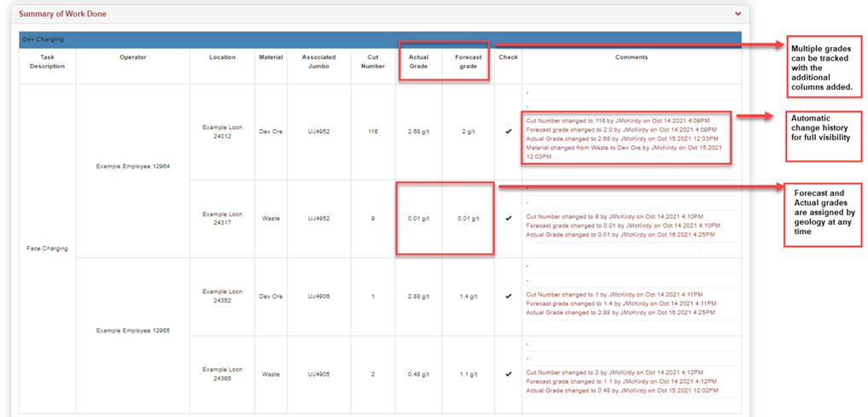Sort by the Actual Grade column header
Image resolution: width=868 pixels, height=417 pixels.
[418, 62]
